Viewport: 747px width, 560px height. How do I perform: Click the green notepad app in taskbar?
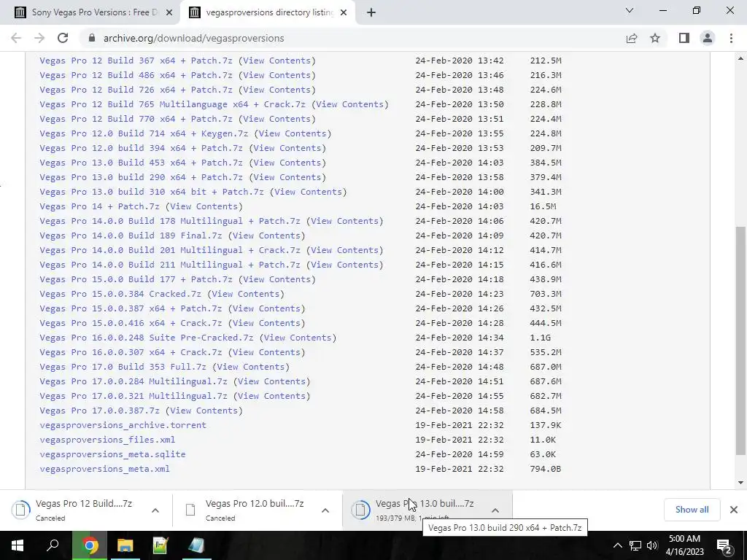[160, 545]
